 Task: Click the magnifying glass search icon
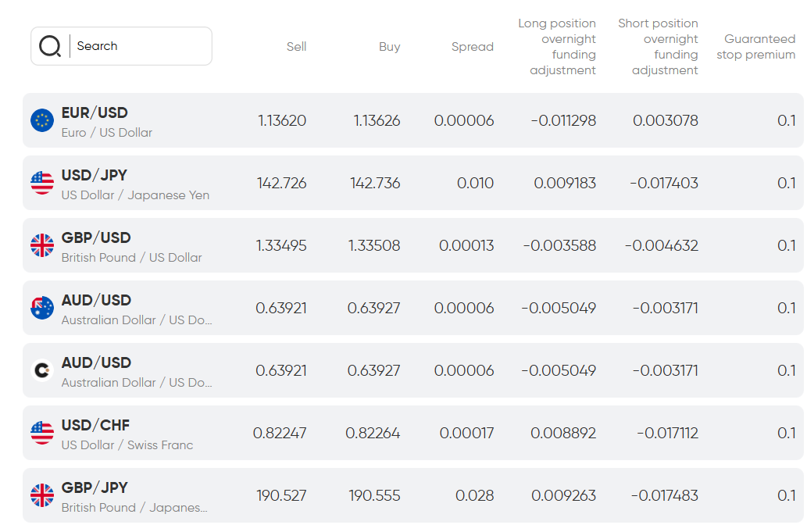pos(50,46)
